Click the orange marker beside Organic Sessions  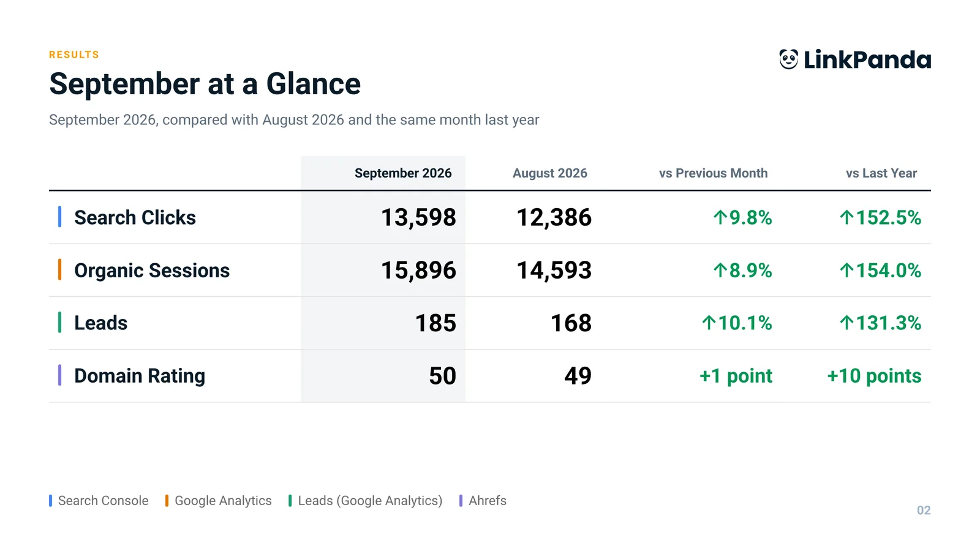click(x=59, y=269)
